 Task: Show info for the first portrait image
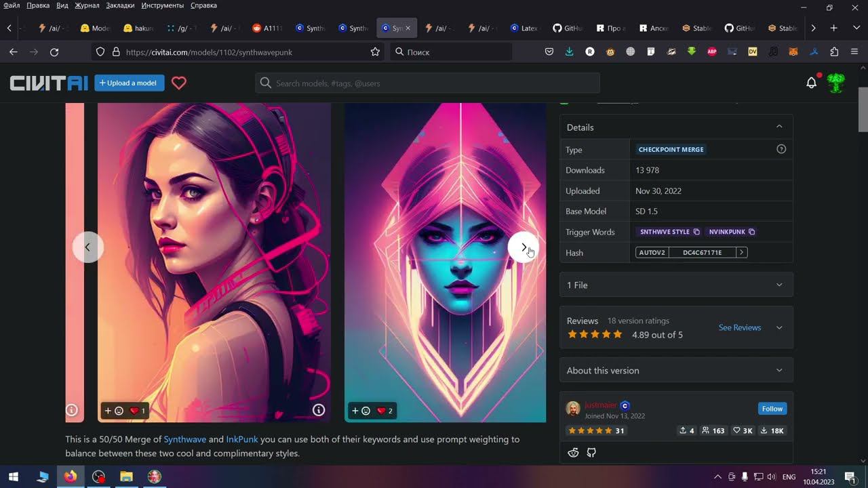[319, 410]
